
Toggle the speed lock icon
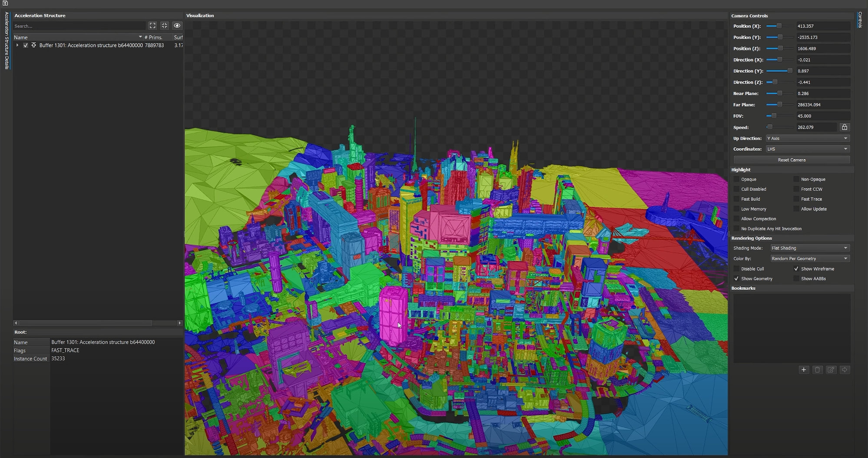pyautogui.click(x=845, y=127)
